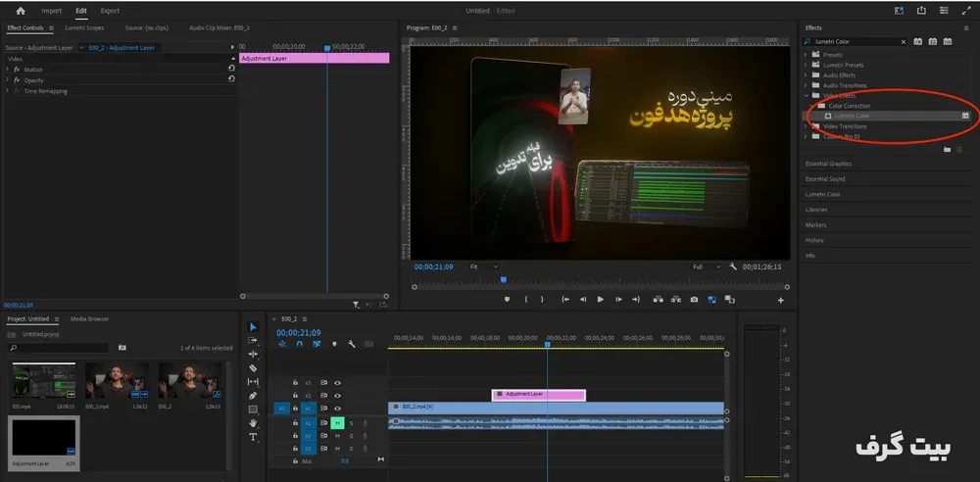Viewport: 980px width, 482px height.
Task: Solo the A3 track
Action: [351, 449]
